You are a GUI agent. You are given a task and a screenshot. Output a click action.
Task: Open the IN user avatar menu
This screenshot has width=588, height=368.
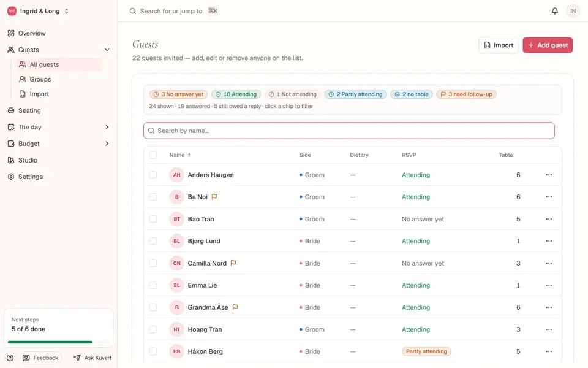573,11
